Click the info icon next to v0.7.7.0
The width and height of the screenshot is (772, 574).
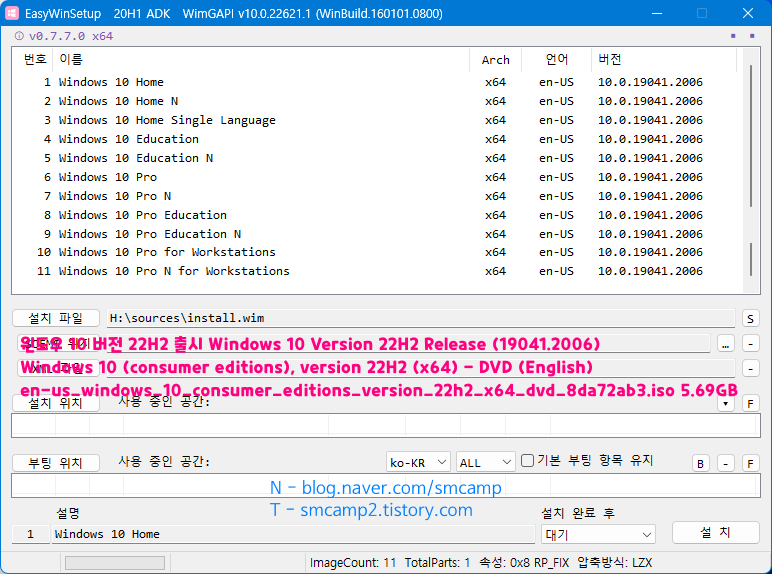[x=19, y=36]
